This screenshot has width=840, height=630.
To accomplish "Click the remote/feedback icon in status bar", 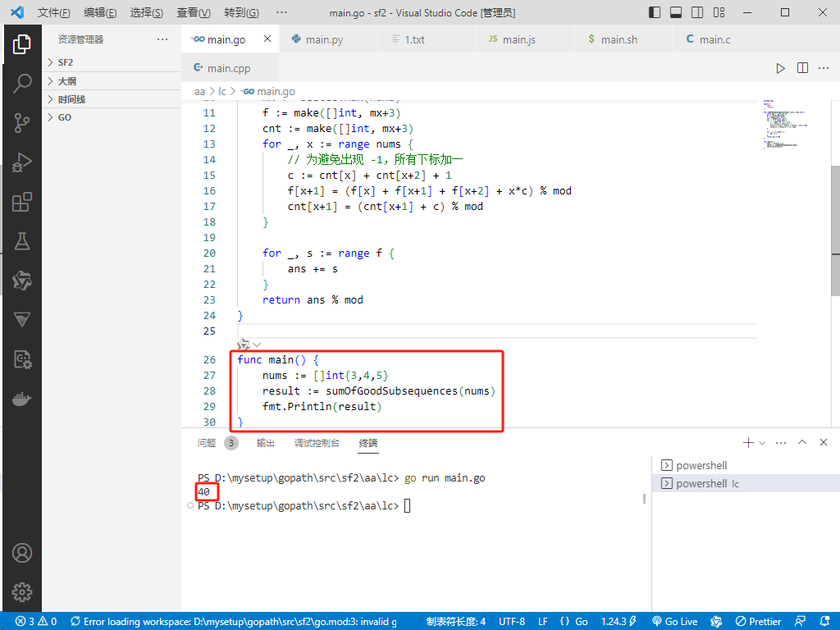I will tap(801, 622).
